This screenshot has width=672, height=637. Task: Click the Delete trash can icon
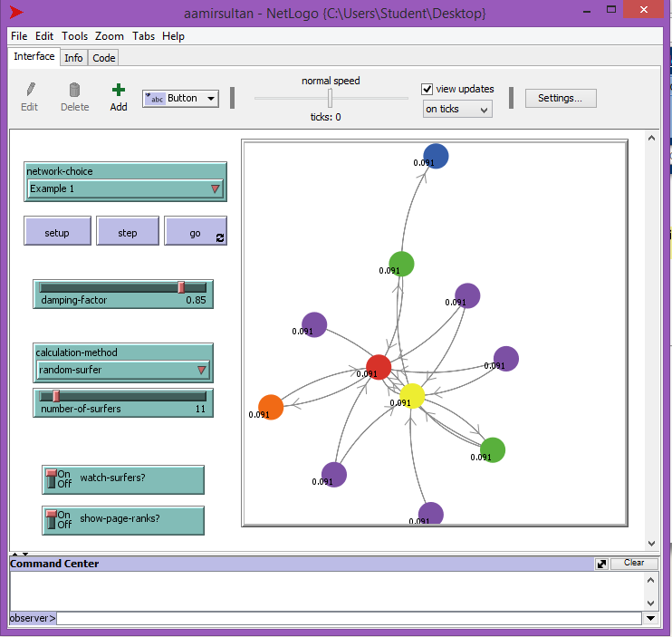74,90
